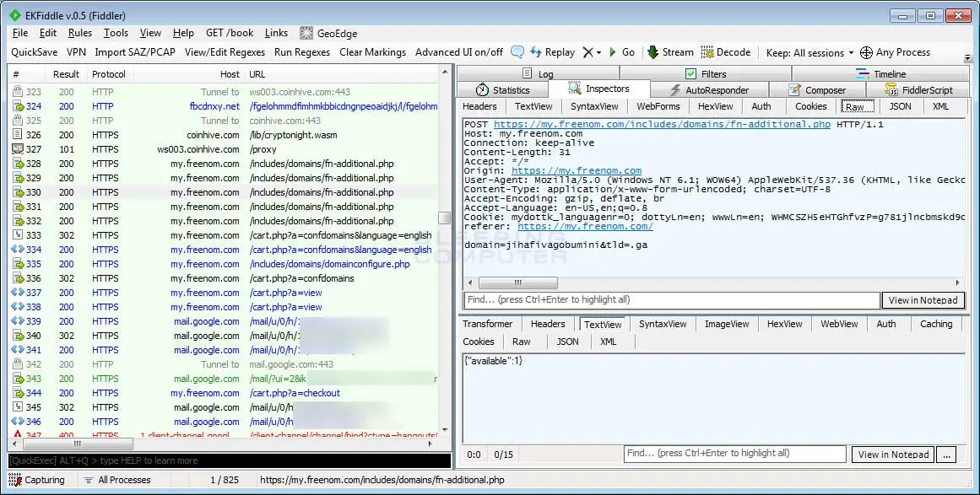The image size is (980, 495).
Task: Click the Go resume arrow icon
Action: tap(613, 52)
